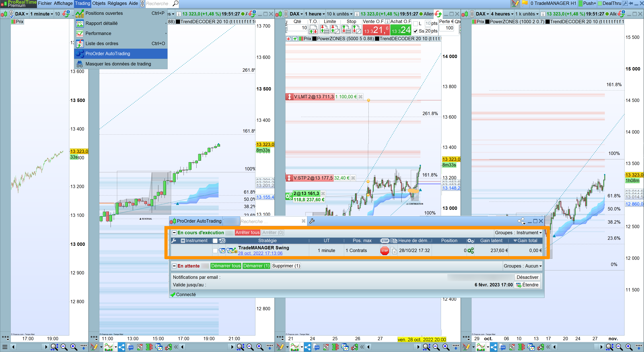The height and width of the screenshot is (352, 644).
Task: Click the Étendre validity button
Action: tap(527, 285)
